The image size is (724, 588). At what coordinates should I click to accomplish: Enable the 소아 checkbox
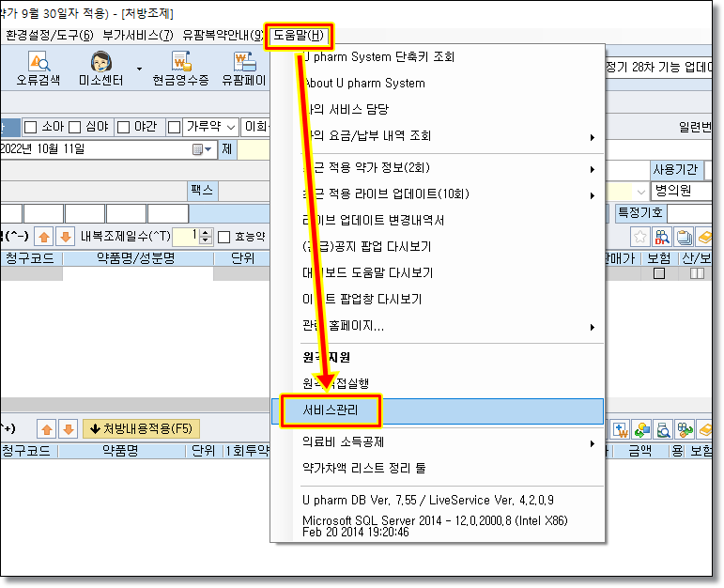pos(30,127)
